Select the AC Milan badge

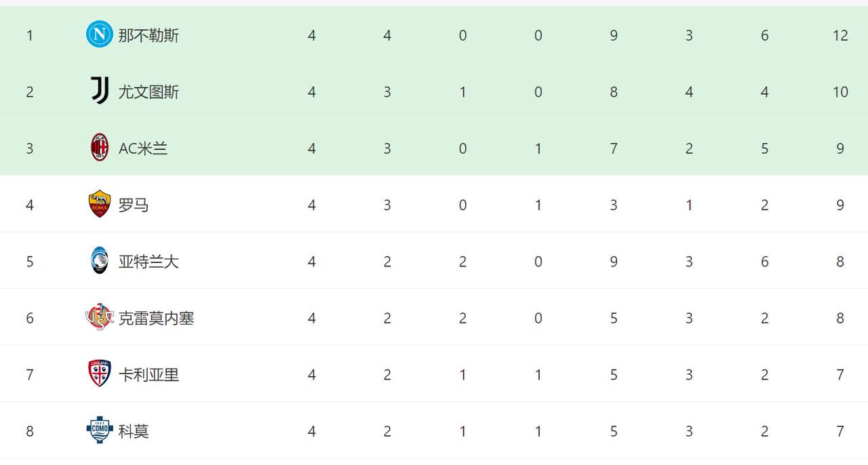coord(100,147)
